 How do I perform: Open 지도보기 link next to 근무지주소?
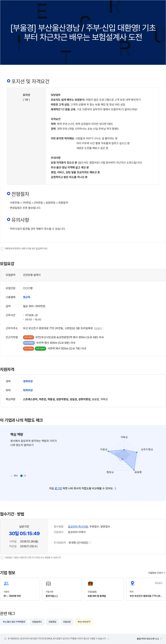tap(98, 328)
